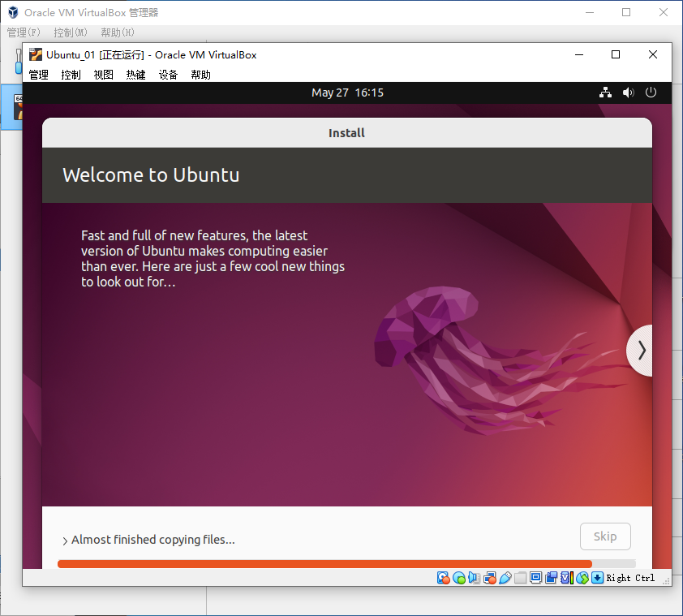Open the 控制 menu in Ubuntu_01 window
This screenshot has width=683, height=616.
click(x=71, y=75)
